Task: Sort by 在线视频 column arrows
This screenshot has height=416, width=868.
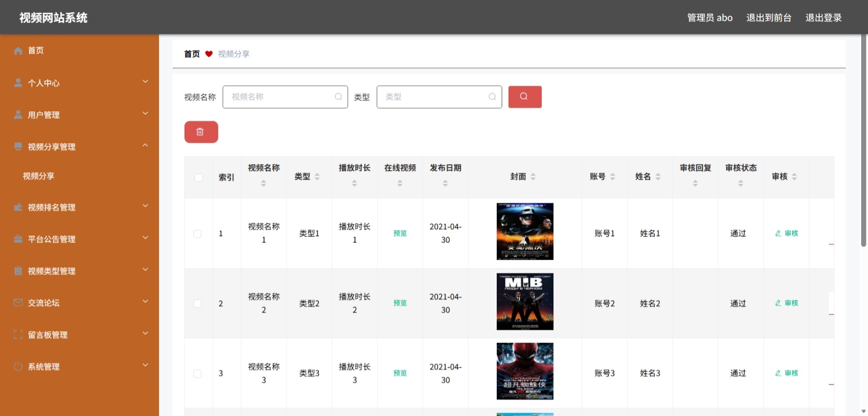Action: tap(400, 183)
